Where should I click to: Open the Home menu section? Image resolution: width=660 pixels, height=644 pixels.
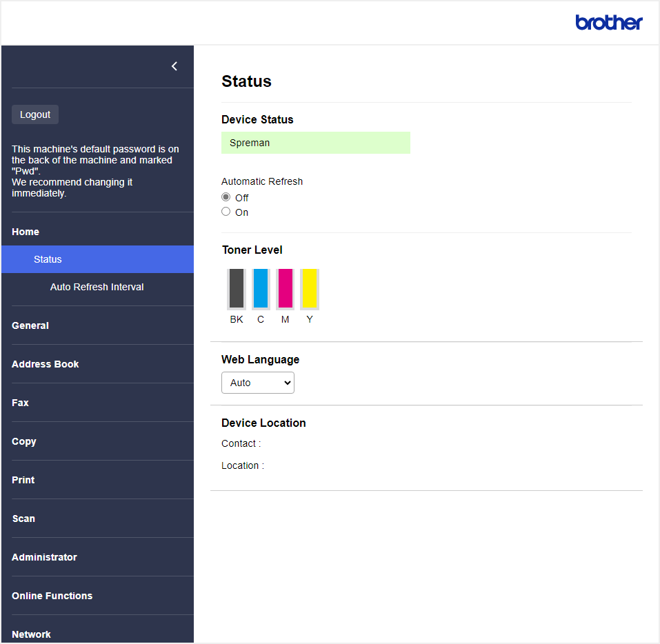(x=26, y=232)
